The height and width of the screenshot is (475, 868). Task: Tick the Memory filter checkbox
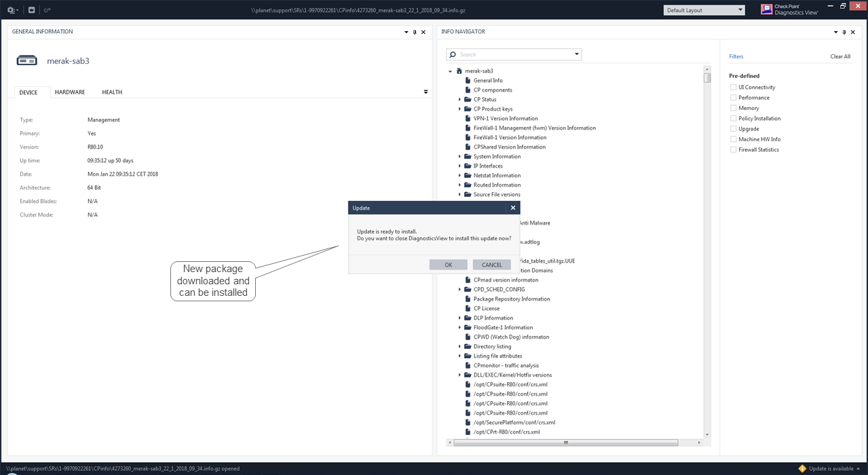(733, 108)
